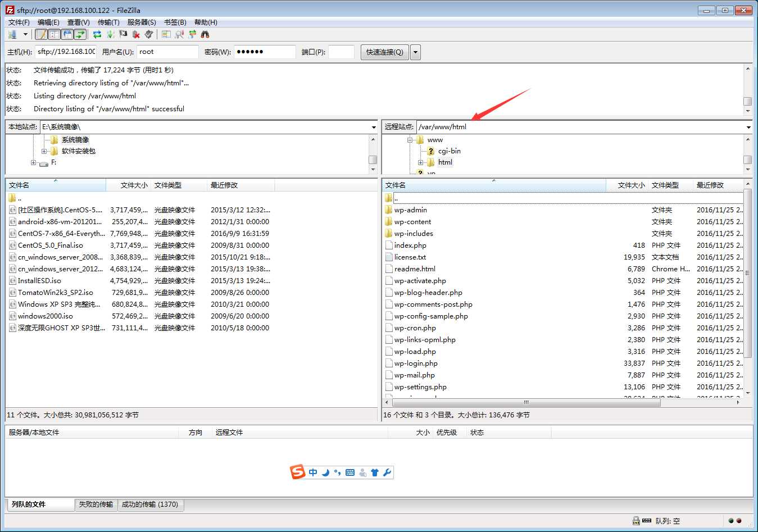Select the wp-content folder in the remote list

coord(413,222)
